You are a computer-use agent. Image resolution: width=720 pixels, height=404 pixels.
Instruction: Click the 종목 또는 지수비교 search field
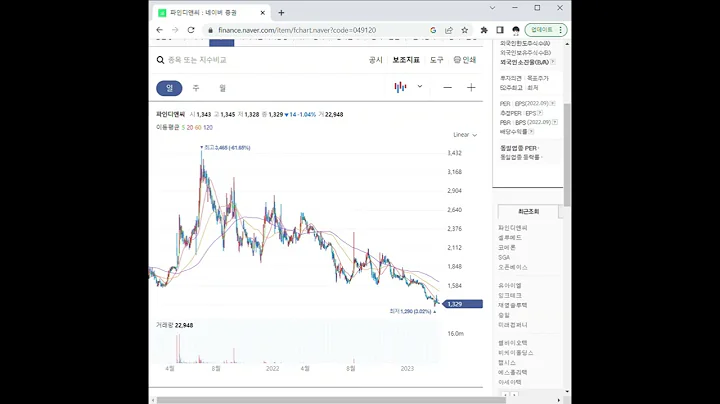tap(197, 60)
